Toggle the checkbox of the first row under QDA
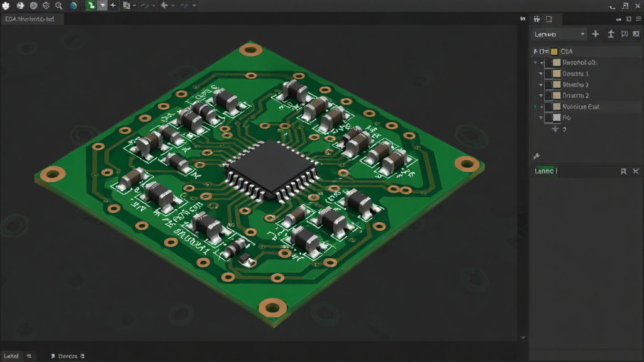The height and width of the screenshot is (362, 644). 548,62
